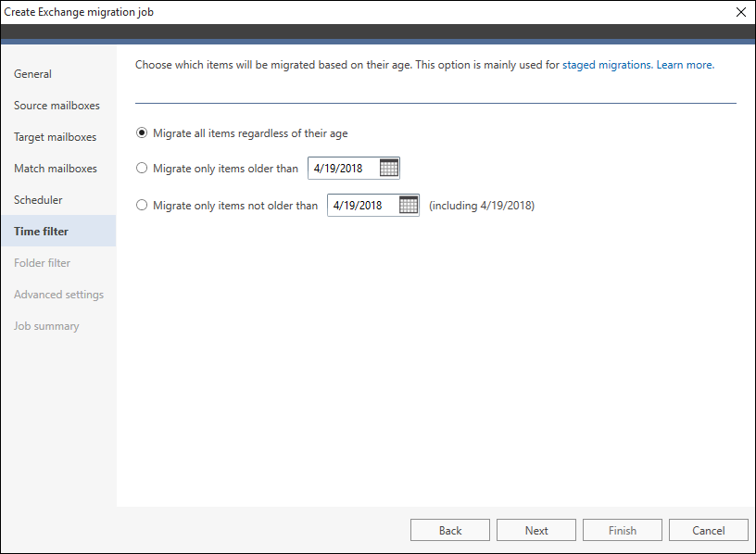Cancel the migration job wizard
Image resolution: width=756 pixels, height=554 pixels.
708,530
